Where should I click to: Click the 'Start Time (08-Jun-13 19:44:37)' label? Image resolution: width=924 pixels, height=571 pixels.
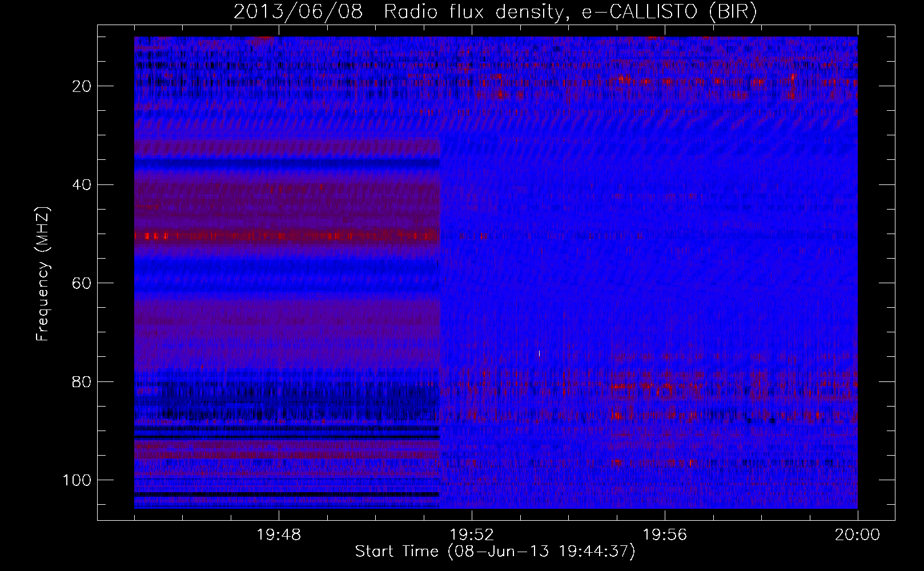point(495,552)
